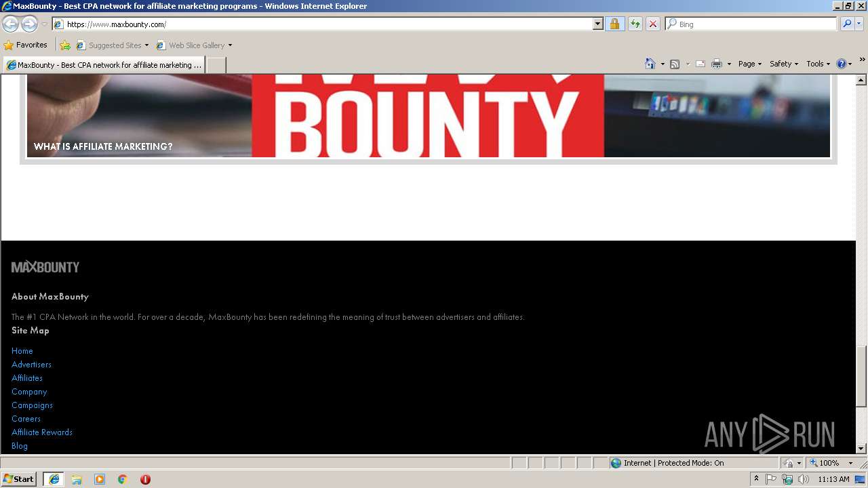This screenshot has height=488, width=868.
Task: Click the RSS feeds icon
Action: (675, 64)
